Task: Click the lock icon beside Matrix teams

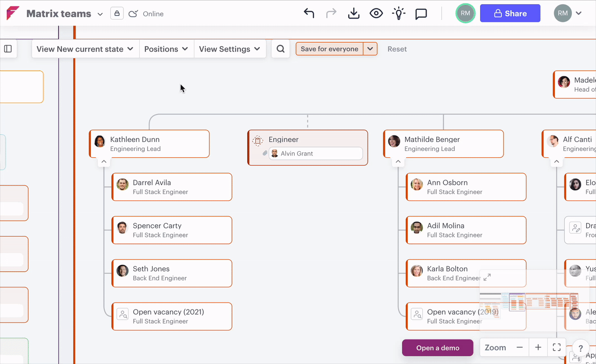Action: [x=117, y=13]
